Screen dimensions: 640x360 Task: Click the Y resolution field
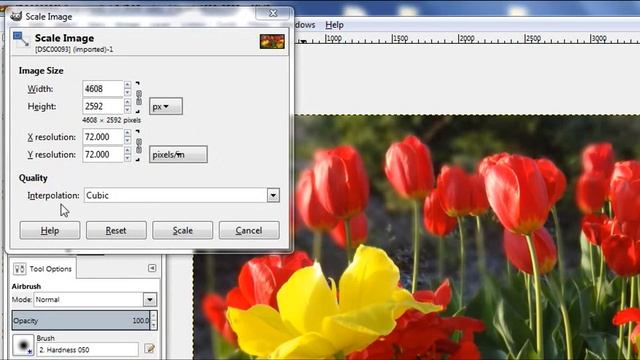click(103, 154)
